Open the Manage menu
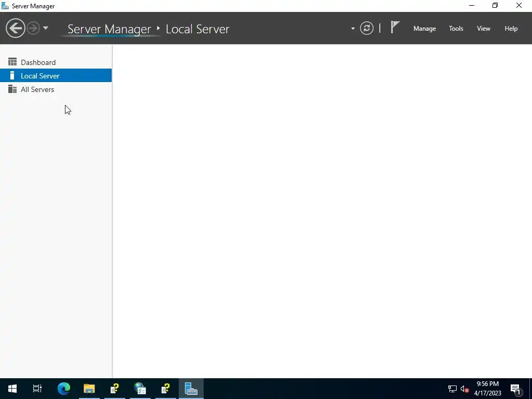The width and height of the screenshot is (532, 399). [424, 29]
